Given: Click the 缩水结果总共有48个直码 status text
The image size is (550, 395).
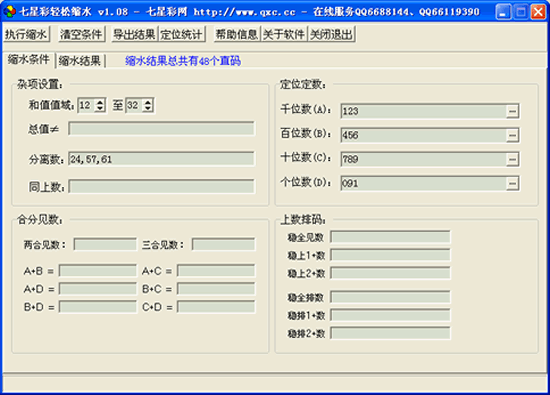Looking at the screenshot, I should (183, 61).
